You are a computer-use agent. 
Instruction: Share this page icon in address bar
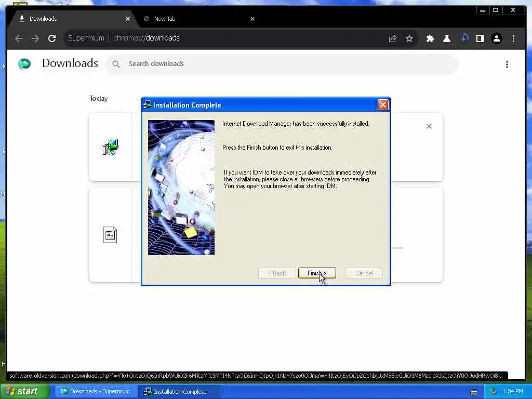(393, 38)
